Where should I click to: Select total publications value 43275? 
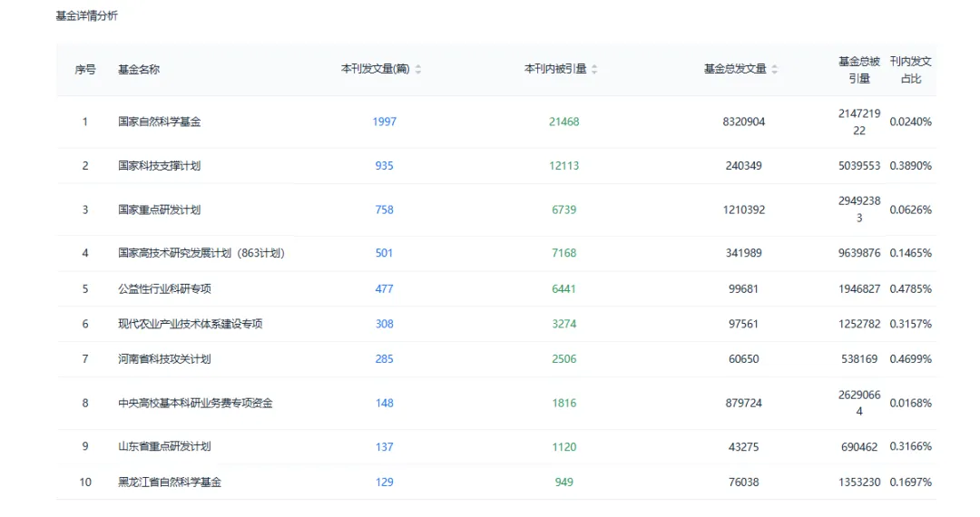click(744, 447)
